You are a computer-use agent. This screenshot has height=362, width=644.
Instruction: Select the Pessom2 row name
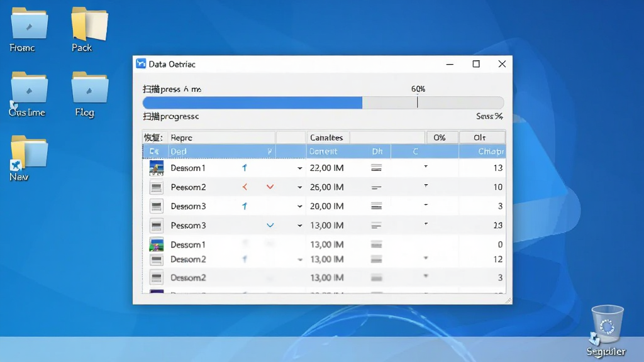188,187
